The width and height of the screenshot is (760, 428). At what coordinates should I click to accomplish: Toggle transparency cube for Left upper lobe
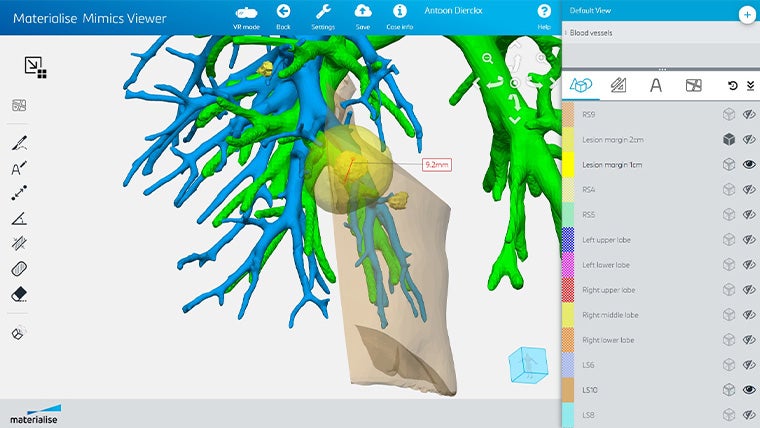[x=729, y=239]
